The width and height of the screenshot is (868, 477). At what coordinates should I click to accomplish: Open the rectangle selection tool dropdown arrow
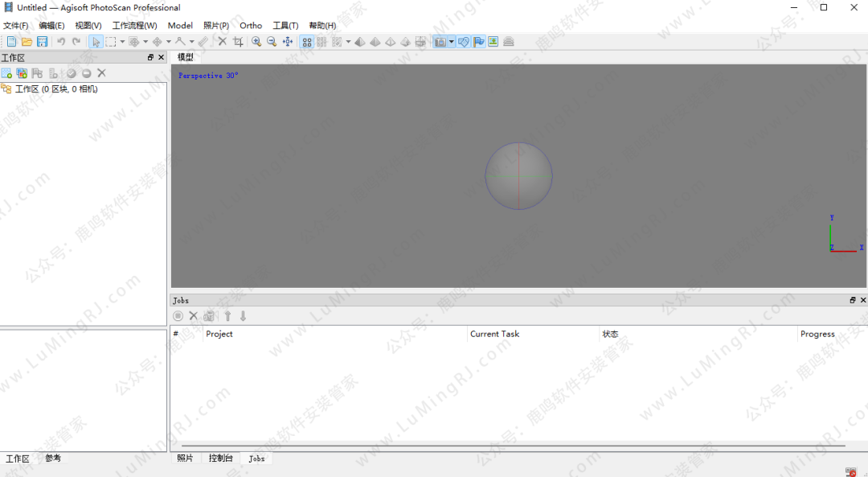[x=122, y=42]
